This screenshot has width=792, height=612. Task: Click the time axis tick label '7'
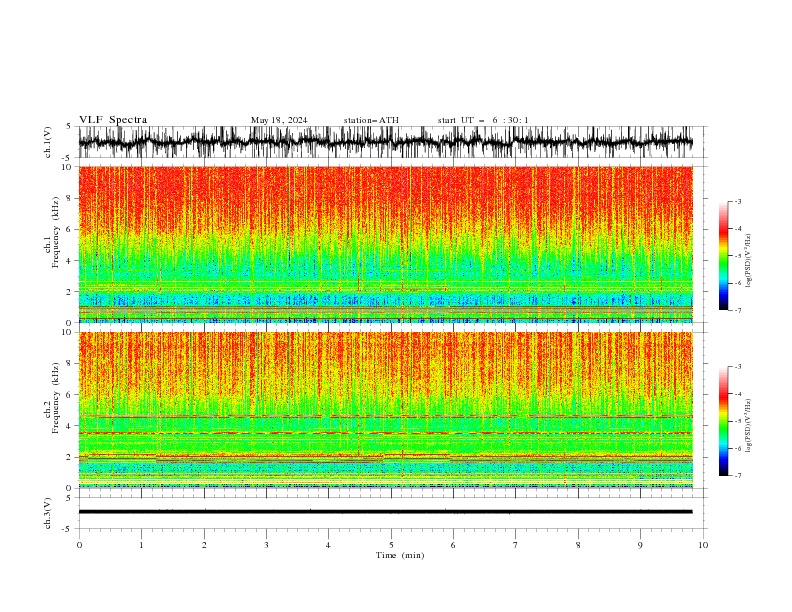[x=516, y=545]
